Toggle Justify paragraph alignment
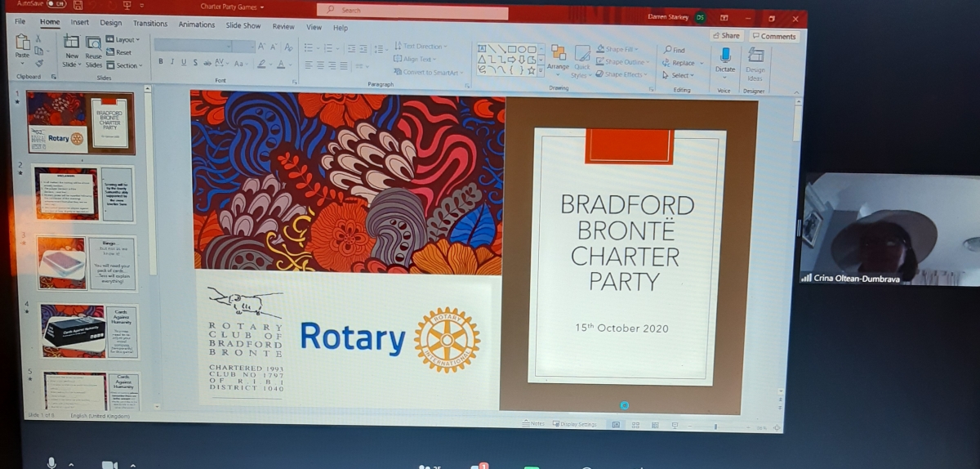 coord(344,65)
